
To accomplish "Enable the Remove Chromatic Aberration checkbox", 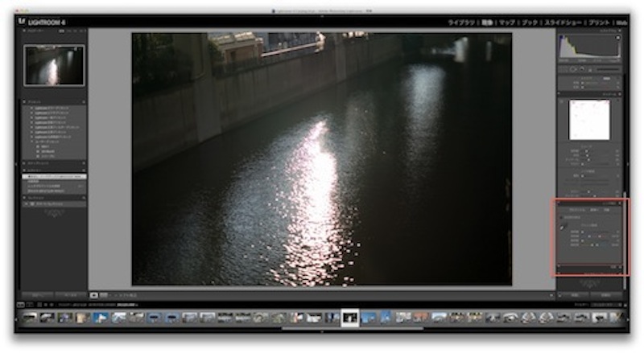I will [562, 217].
